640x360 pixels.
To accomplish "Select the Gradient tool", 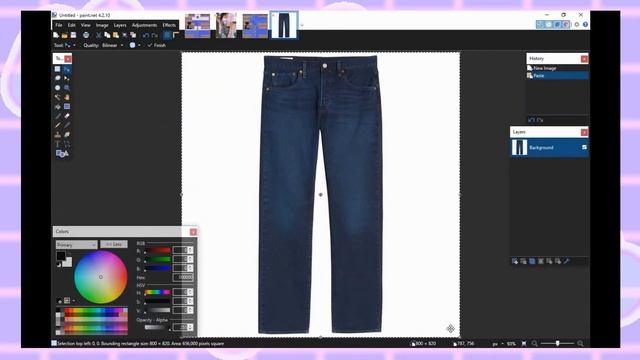I will click(67, 107).
